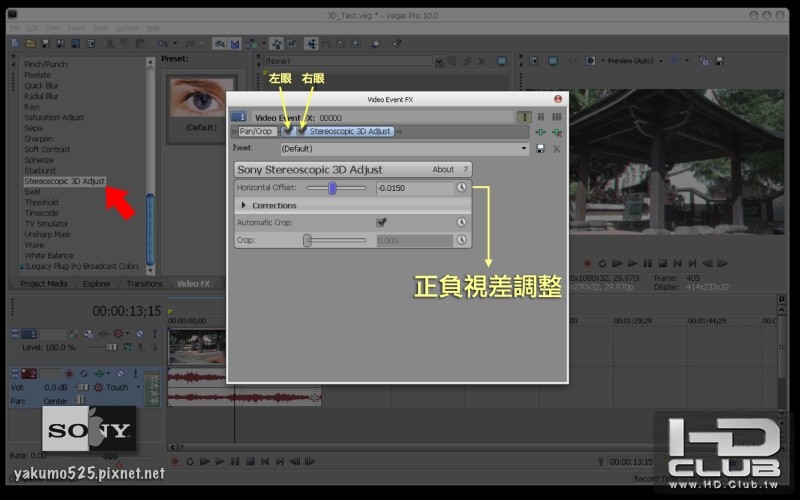
Task: Open the Options menu
Action: (x=128, y=28)
